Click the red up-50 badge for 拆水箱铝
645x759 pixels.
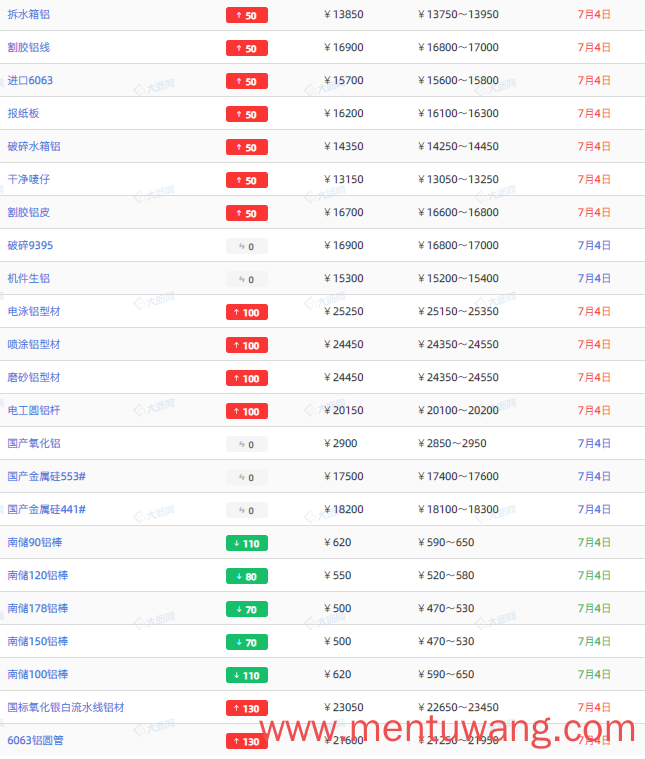247,15
